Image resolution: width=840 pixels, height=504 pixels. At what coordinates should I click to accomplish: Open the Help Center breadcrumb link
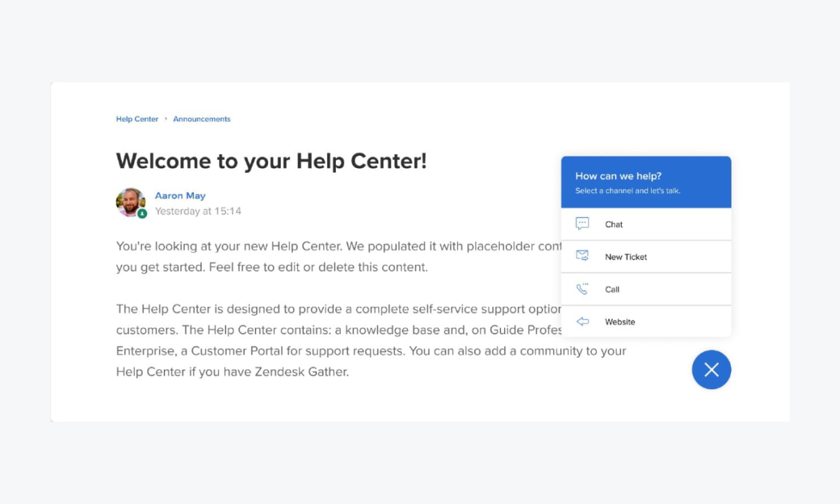pos(137,119)
